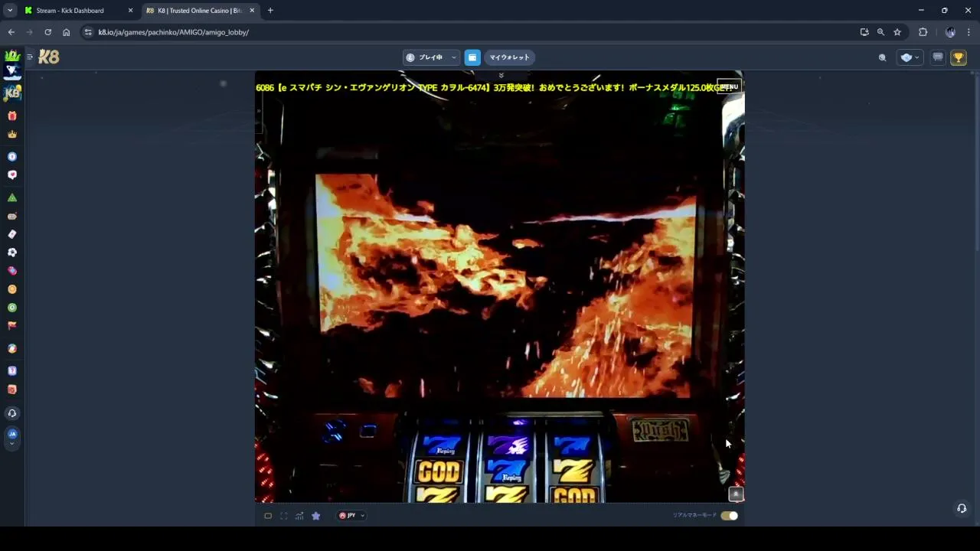The image size is (980, 551).
Task: Open the JPY currency dropdown
Action: coord(352,516)
